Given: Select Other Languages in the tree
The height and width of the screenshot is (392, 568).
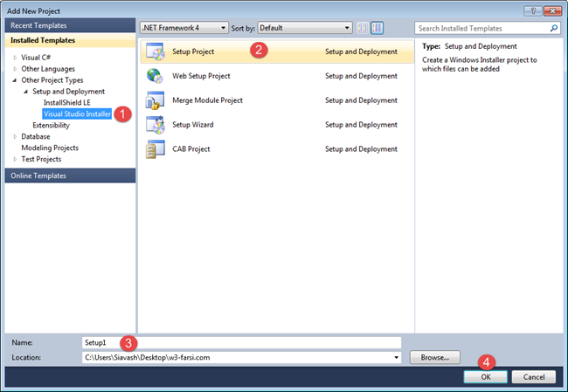Looking at the screenshot, I should (x=48, y=69).
